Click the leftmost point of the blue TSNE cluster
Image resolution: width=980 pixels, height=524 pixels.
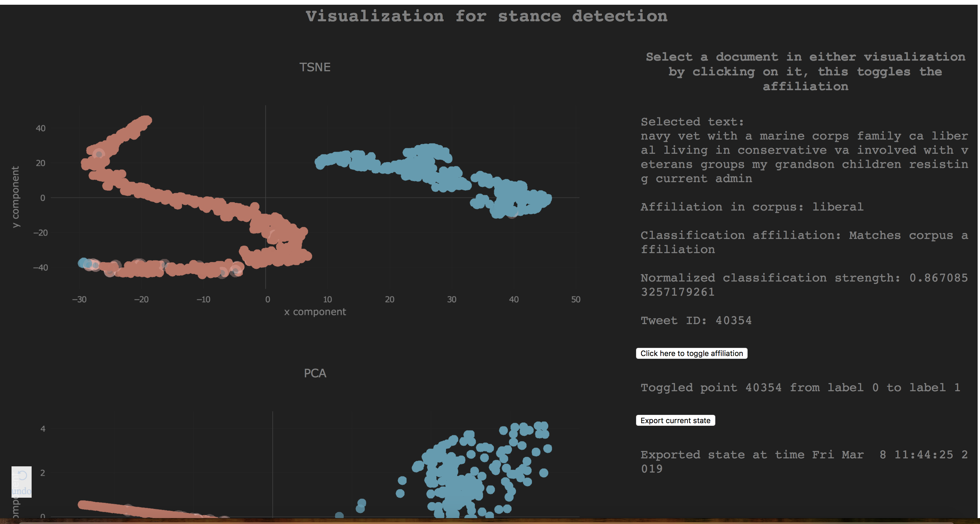(319, 162)
